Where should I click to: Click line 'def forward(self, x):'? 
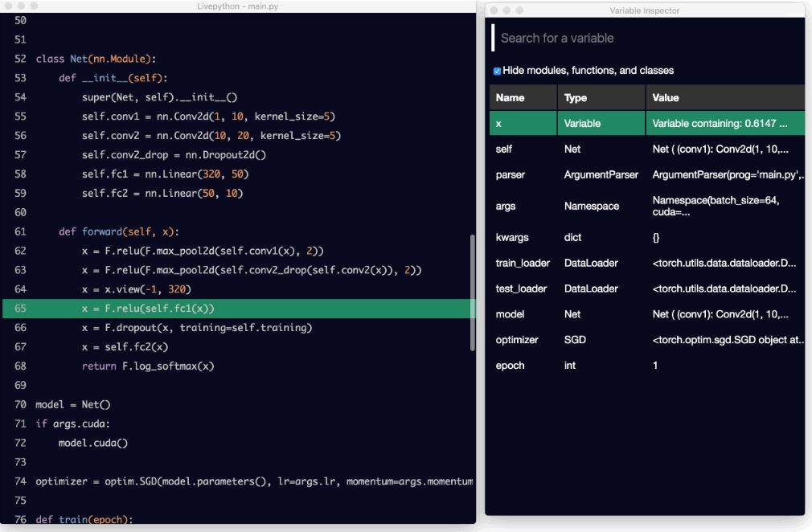119,231
